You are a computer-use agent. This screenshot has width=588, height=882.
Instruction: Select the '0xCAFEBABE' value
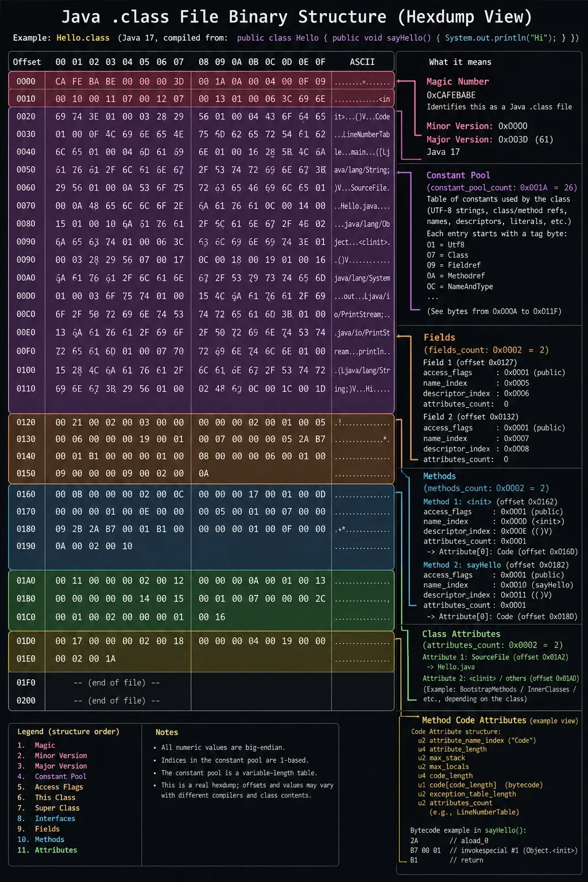tap(451, 95)
